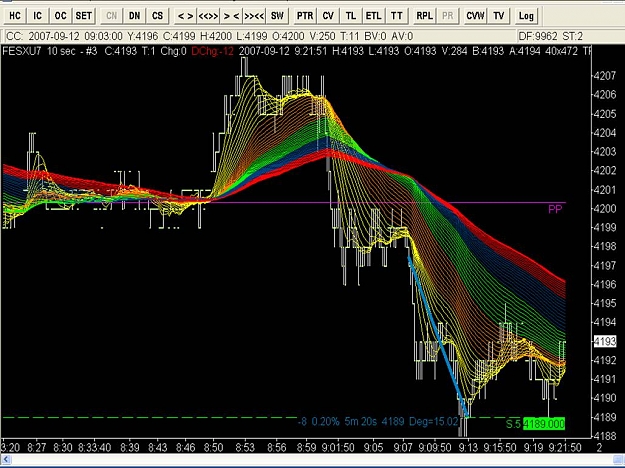This screenshot has width=625, height=468.
Task: Open the OC toolbar button
Action: (60, 16)
